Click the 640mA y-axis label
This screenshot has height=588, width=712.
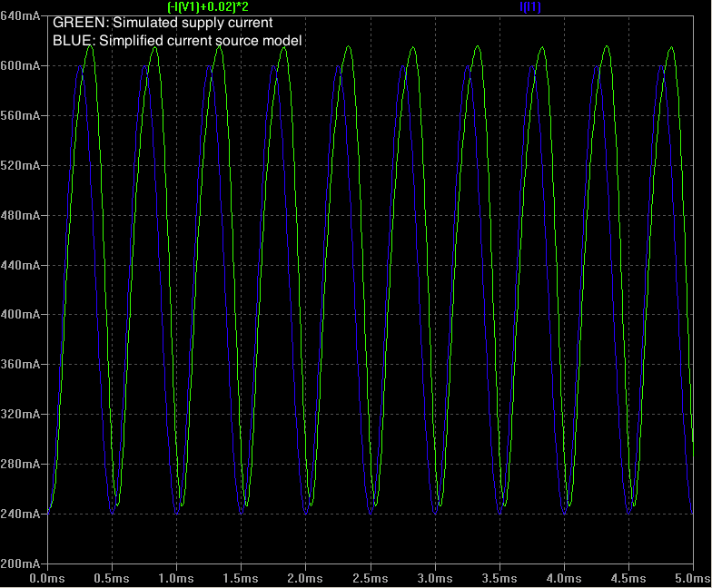(x=20, y=16)
